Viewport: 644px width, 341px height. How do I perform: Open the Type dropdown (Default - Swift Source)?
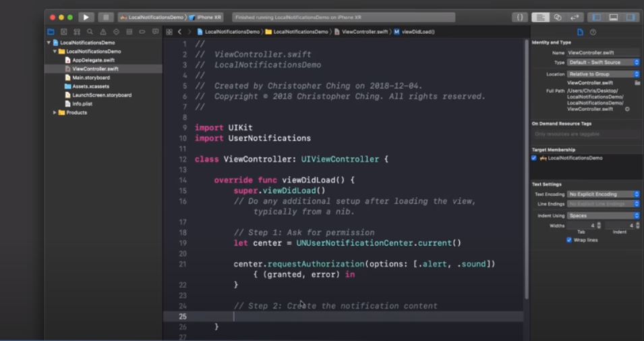click(604, 63)
